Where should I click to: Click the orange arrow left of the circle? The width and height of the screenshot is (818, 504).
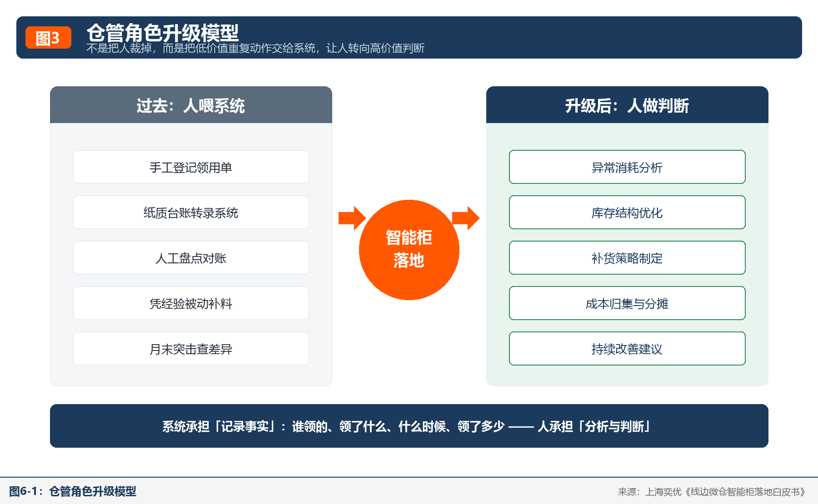[x=352, y=218]
